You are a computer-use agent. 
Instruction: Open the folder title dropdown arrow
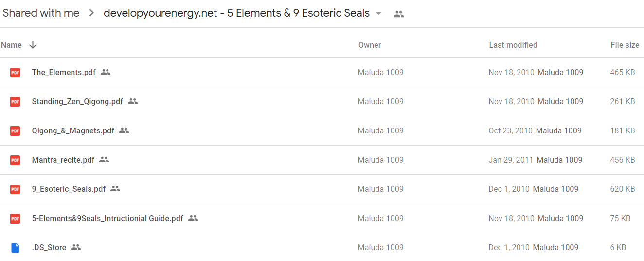pyautogui.click(x=379, y=14)
